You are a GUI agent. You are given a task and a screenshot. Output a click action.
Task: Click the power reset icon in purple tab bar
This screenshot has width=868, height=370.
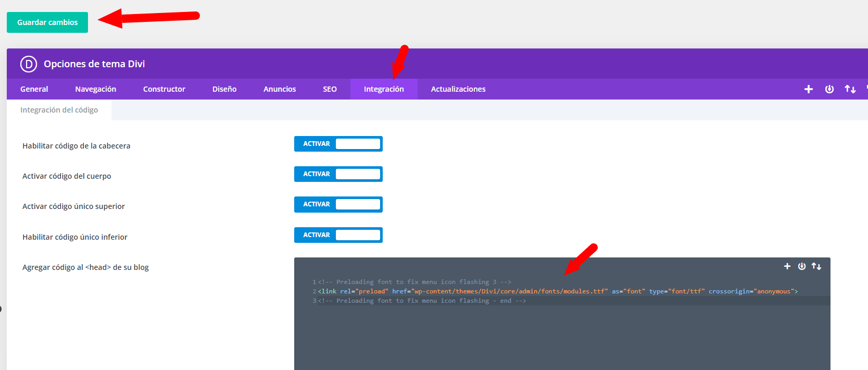pos(829,89)
